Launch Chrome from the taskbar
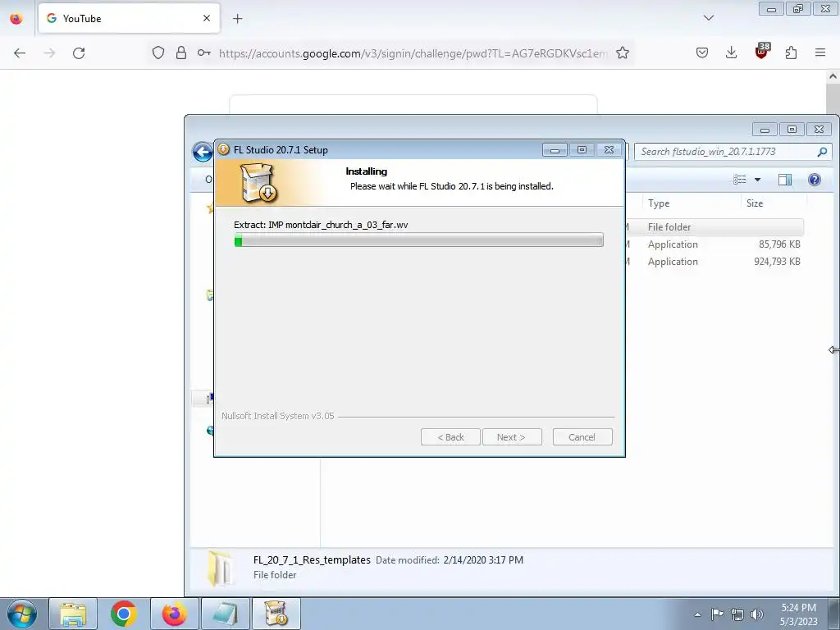 click(123, 614)
